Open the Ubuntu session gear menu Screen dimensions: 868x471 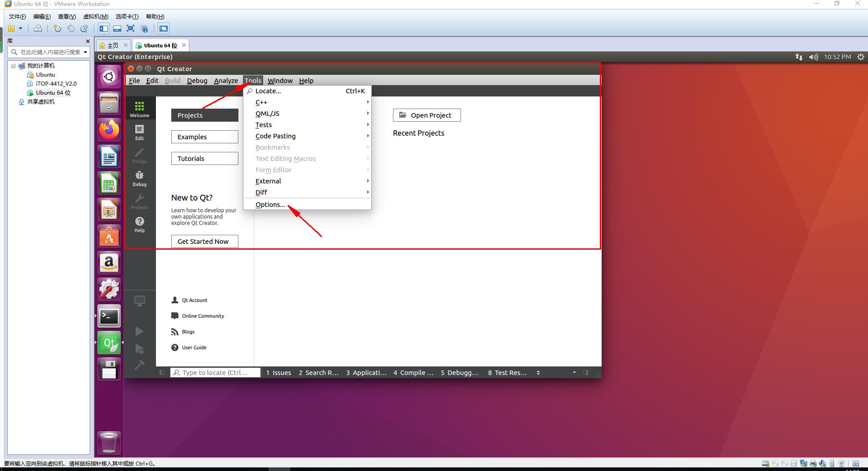(861, 57)
